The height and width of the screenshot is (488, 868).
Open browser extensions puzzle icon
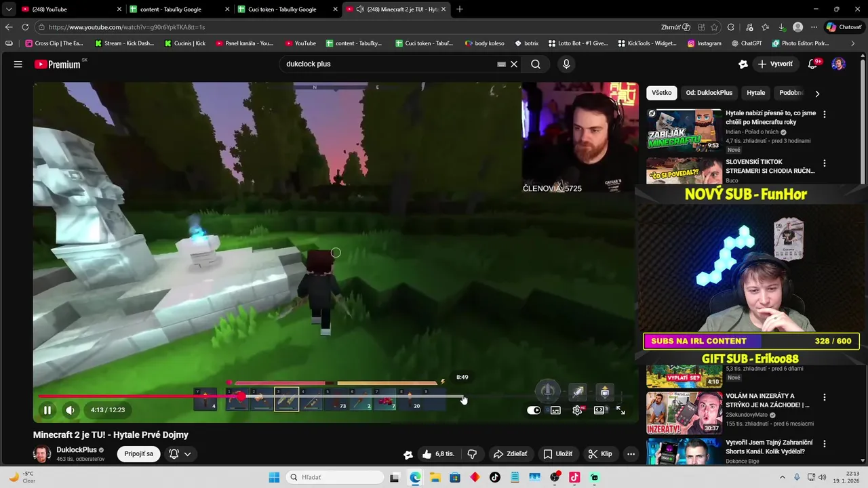pyautogui.click(x=731, y=27)
